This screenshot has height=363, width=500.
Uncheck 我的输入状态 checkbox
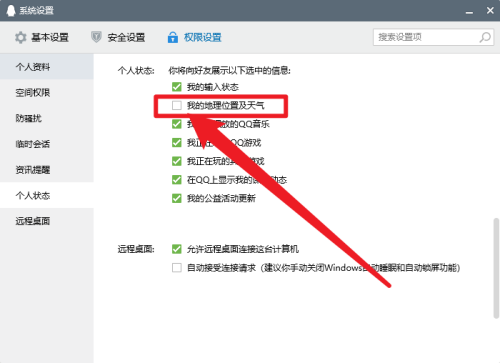click(177, 87)
